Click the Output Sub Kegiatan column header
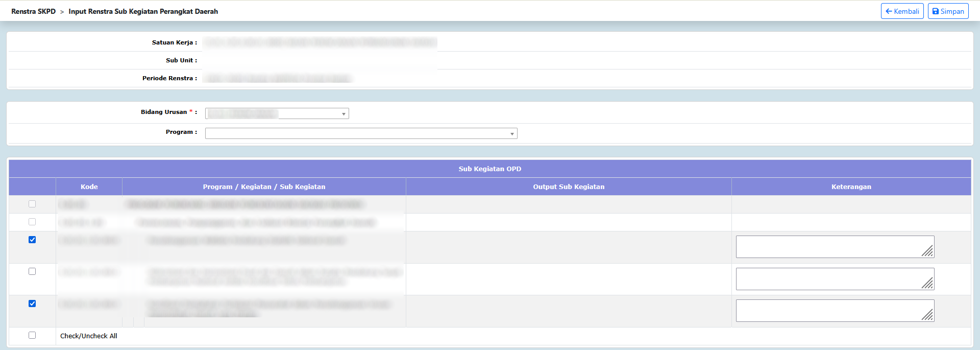Viewport: 980px width, 350px height. click(x=569, y=187)
